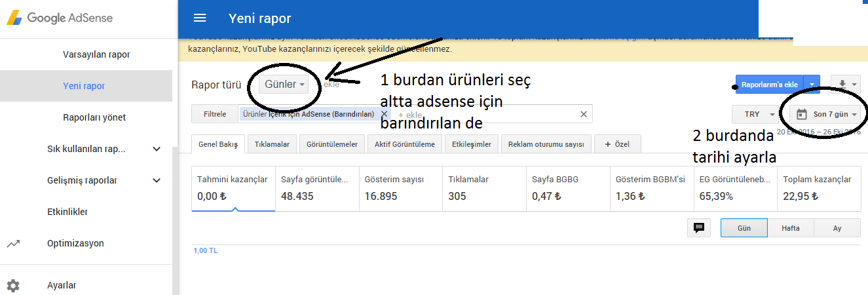This screenshot has width=868, height=295.
Task: Select EG Görüntülenebilir metric card
Action: click(x=736, y=188)
